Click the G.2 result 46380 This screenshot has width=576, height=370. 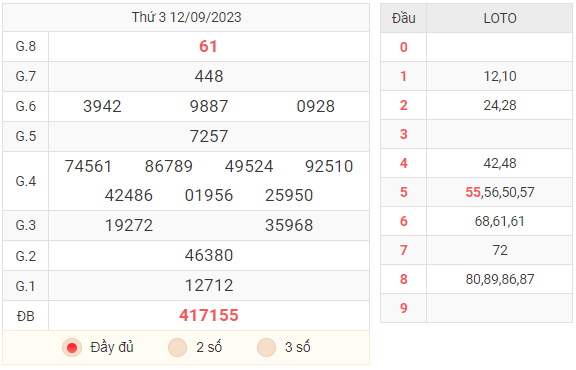click(x=209, y=256)
